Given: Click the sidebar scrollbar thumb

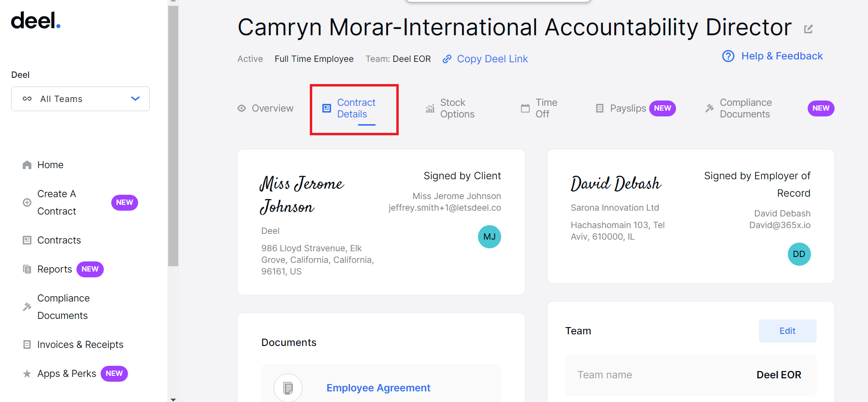Looking at the screenshot, I should click(173, 136).
